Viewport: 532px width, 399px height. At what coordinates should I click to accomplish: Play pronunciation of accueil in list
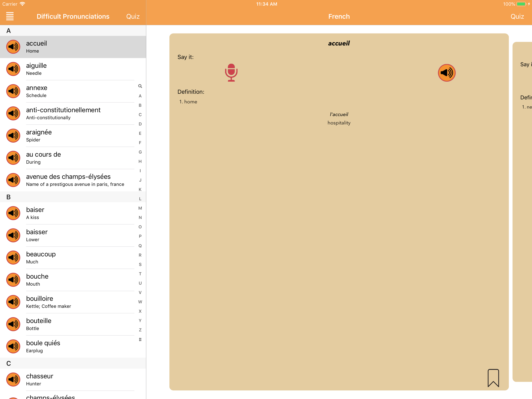click(13, 47)
